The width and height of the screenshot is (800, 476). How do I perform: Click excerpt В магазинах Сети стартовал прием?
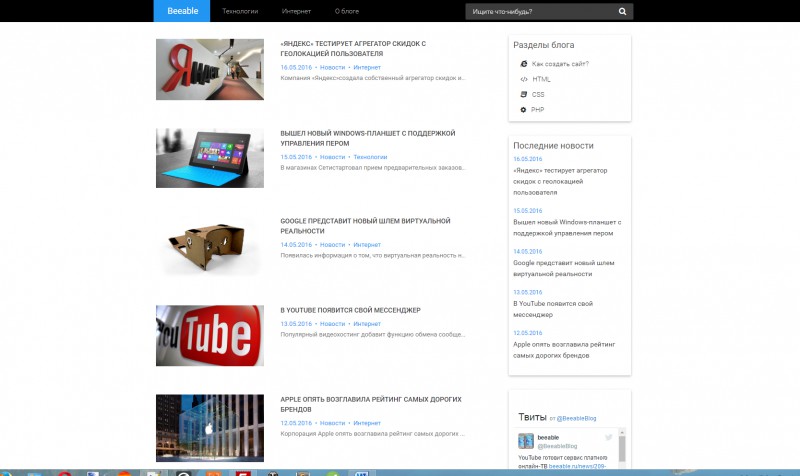(x=372, y=167)
